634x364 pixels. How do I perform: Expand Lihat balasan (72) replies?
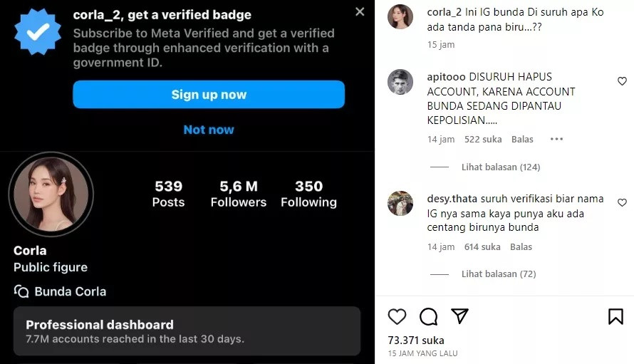[499, 274]
